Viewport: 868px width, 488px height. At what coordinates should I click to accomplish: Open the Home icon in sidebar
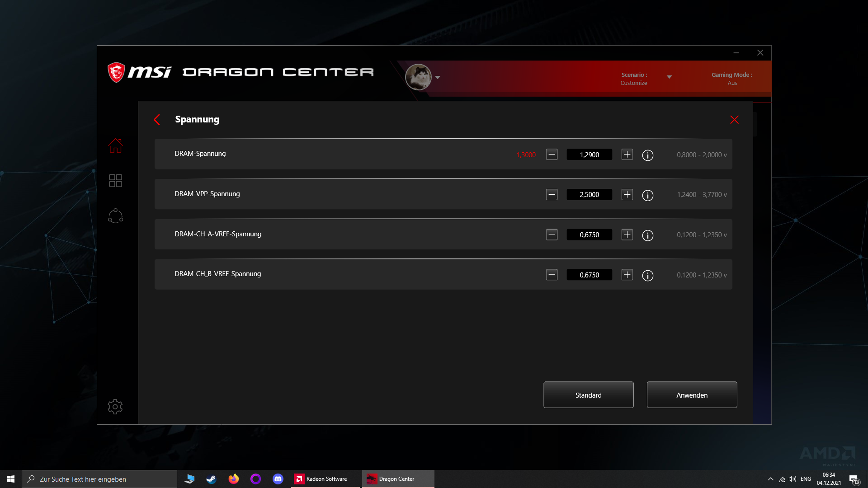pyautogui.click(x=115, y=145)
